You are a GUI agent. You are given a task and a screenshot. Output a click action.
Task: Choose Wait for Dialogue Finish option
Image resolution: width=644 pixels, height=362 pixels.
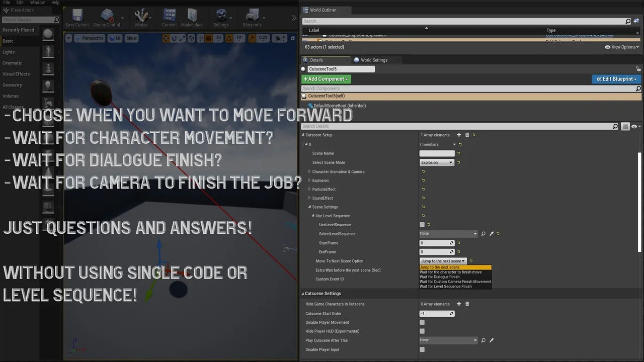pos(440,277)
